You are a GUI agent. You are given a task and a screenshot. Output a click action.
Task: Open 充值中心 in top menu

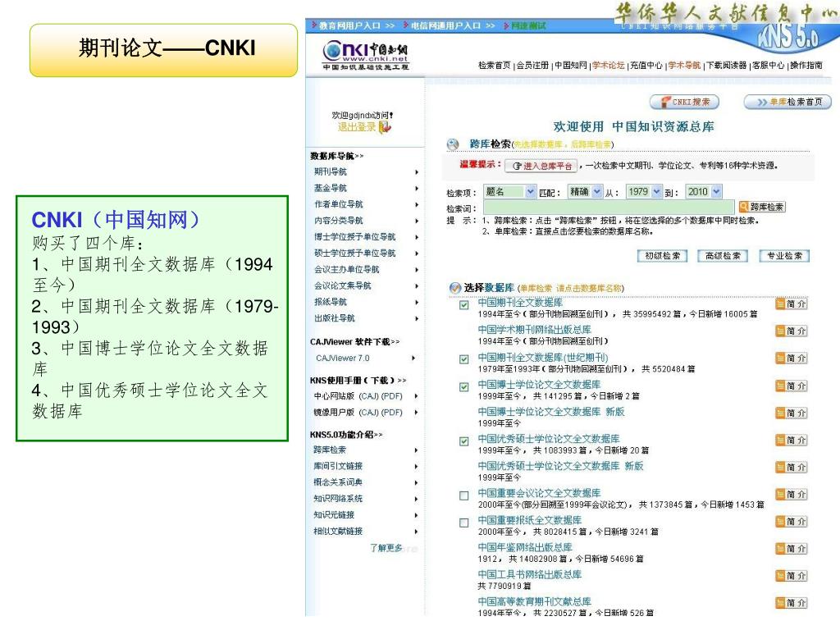[x=646, y=66]
